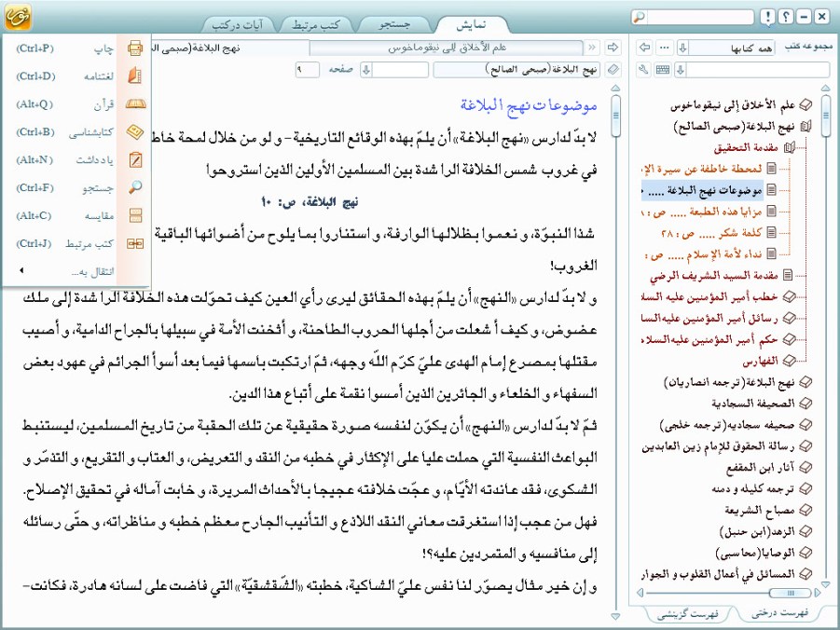Click the compare icon for مقایسه
The width and height of the screenshot is (840, 630).
(135, 215)
